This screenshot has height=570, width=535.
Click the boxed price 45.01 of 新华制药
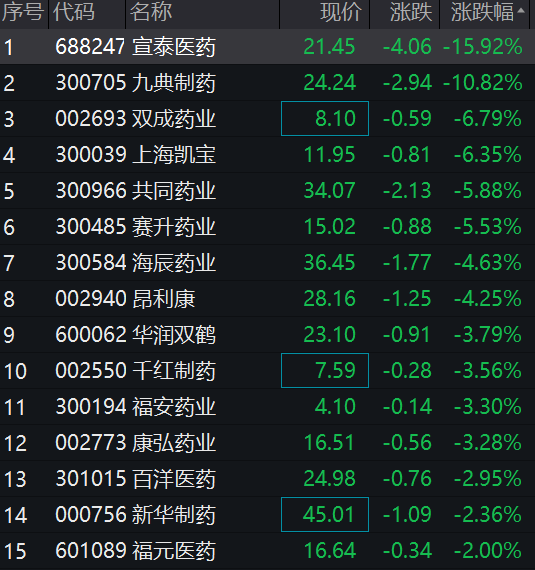tap(325, 514)
